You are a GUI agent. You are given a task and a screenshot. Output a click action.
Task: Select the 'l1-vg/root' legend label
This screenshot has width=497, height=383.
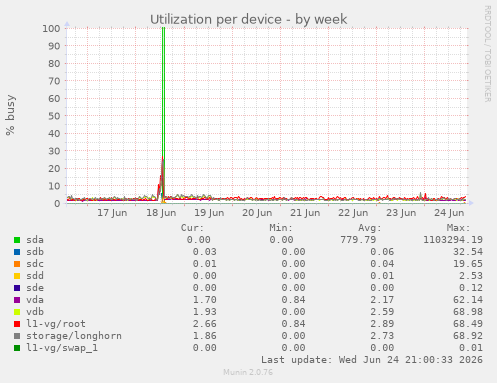point(56,324)
